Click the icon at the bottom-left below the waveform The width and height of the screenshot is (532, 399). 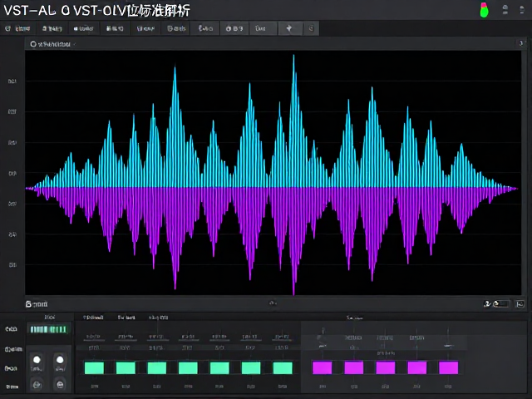pos(28,304)
